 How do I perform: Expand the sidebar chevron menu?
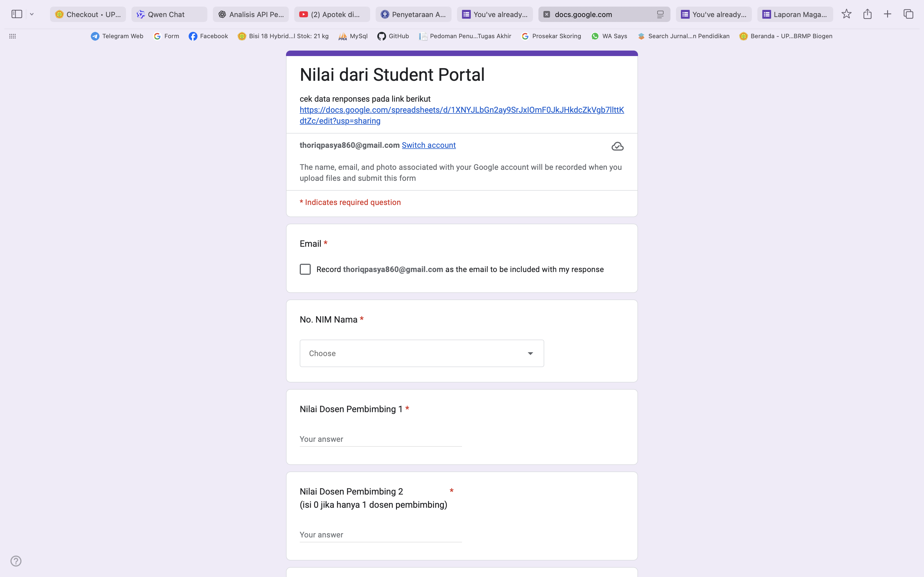click(32, 14)
